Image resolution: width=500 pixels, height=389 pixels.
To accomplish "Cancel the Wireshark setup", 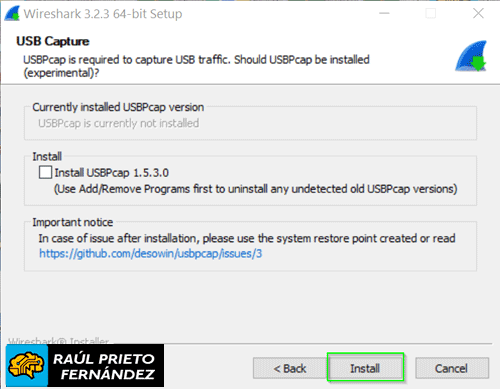I will click(x=452, y=368).
